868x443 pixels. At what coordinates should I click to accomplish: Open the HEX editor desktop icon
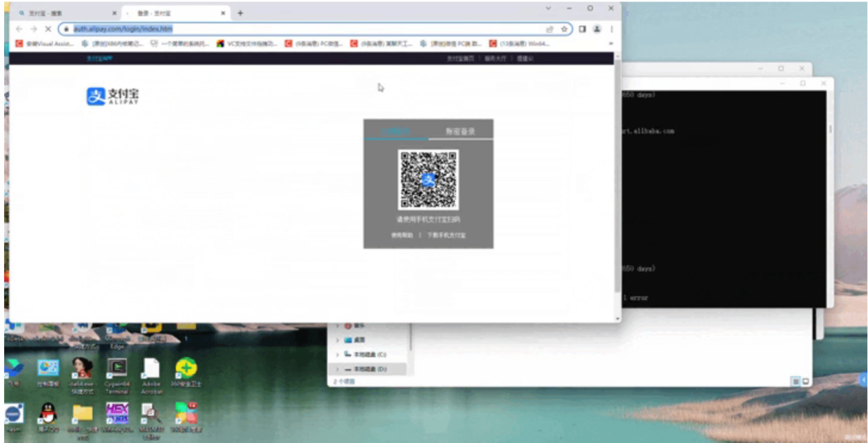coord(117,418)
